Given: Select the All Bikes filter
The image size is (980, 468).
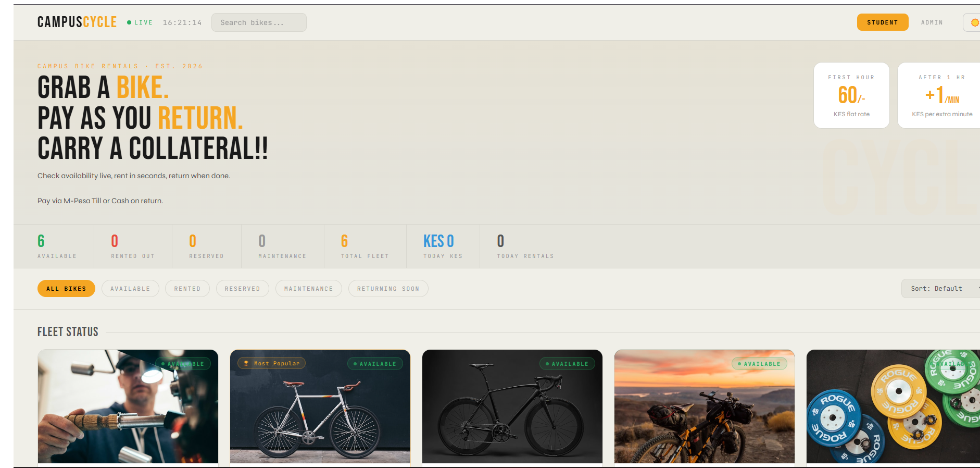Looking at the screenshot, I should coord(66,289).
